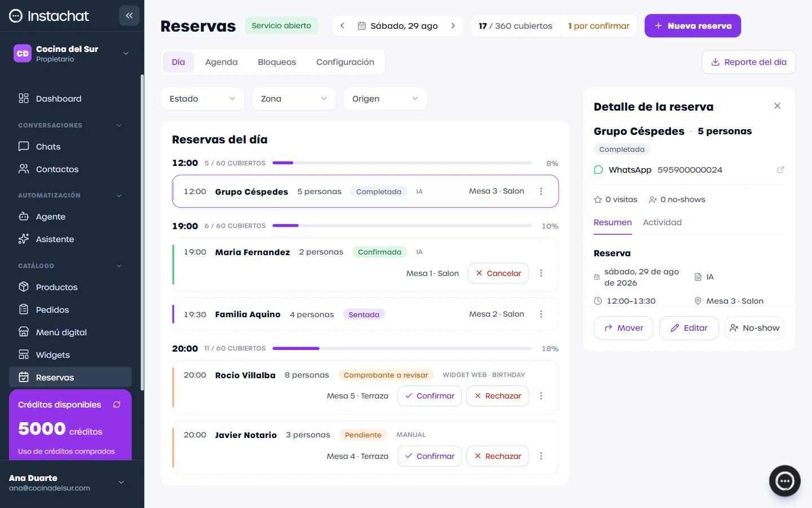The width and height of the screenshot is (812, 508).
Task: Confirm Javier Notario reservation
Action: (430, 456)
